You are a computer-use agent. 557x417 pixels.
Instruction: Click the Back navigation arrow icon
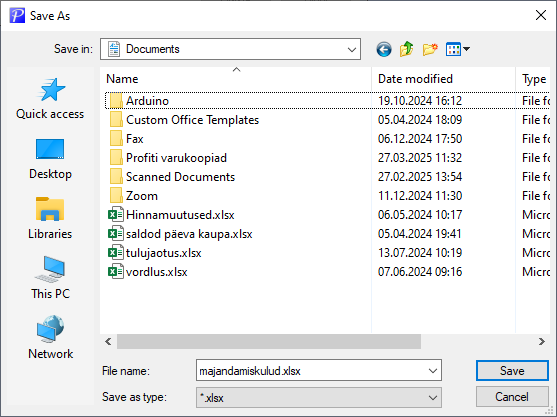(384, 49)
